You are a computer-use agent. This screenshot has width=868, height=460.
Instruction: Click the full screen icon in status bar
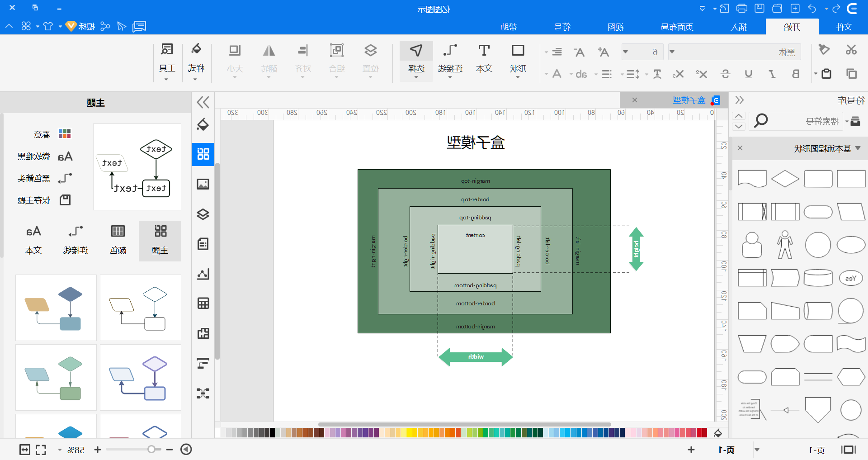click(x=41, y=450)
